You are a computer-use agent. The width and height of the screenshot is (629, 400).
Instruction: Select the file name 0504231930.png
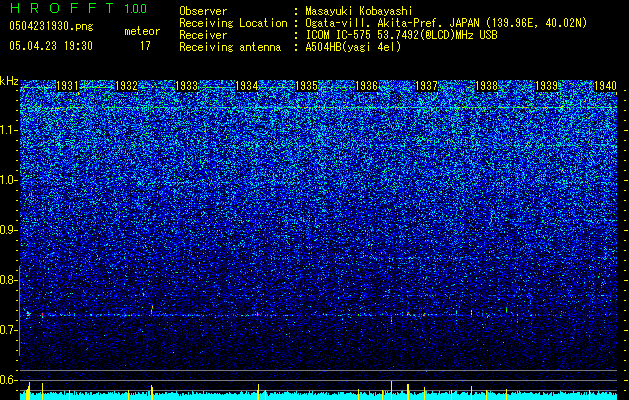51,26
